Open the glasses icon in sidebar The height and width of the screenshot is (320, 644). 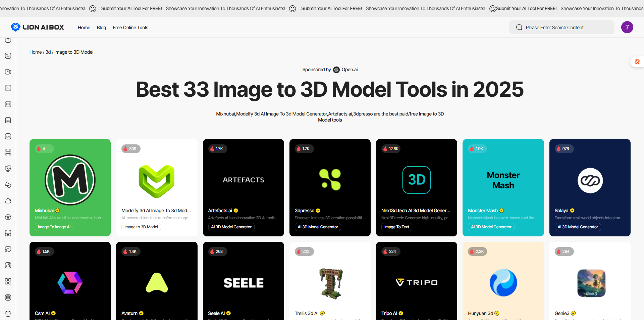[8, 233]
